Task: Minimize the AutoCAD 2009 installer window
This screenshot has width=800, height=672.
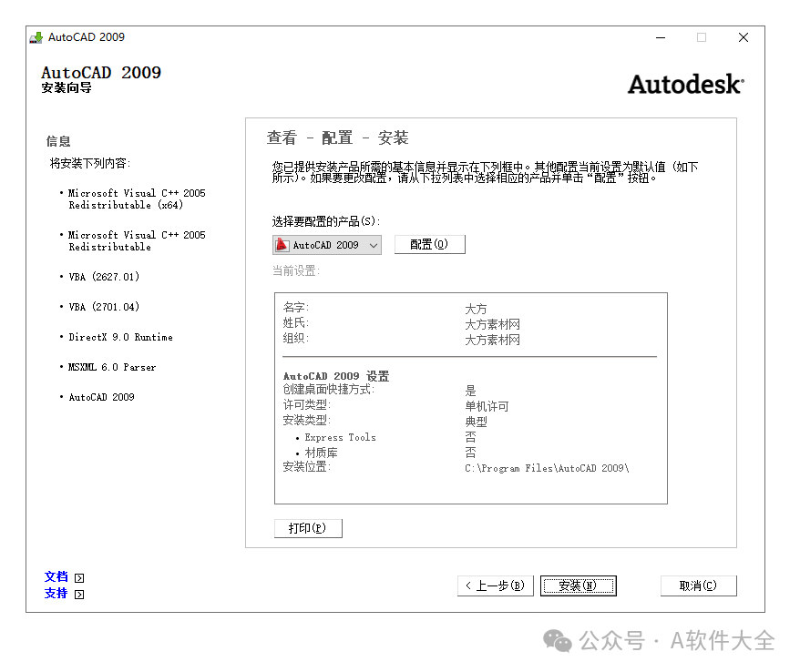Action: coord(661,37)
